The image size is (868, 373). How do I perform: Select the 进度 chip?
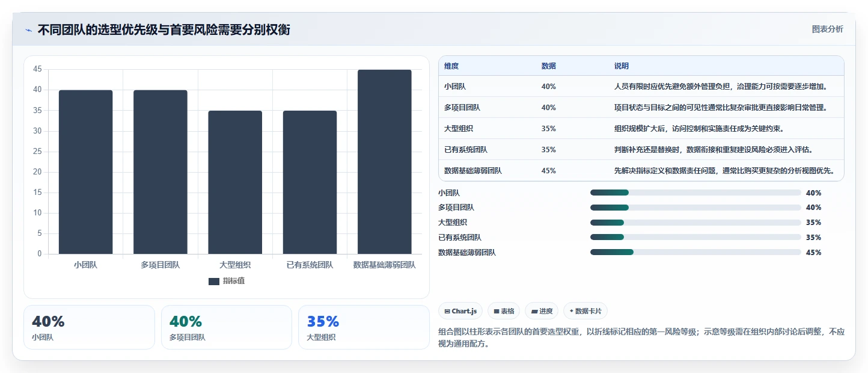542,311
